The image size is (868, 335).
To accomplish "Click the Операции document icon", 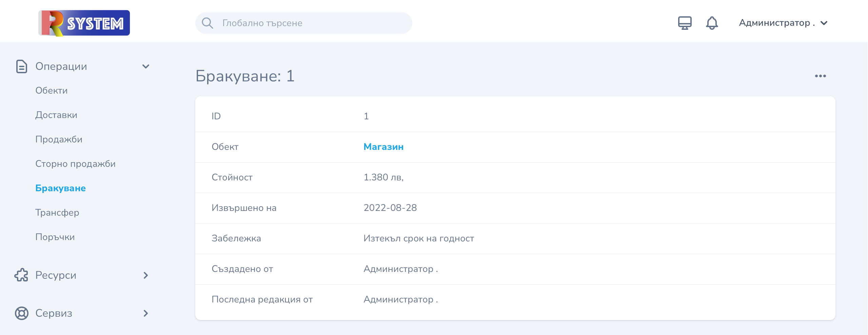I will tap(22, 66).
